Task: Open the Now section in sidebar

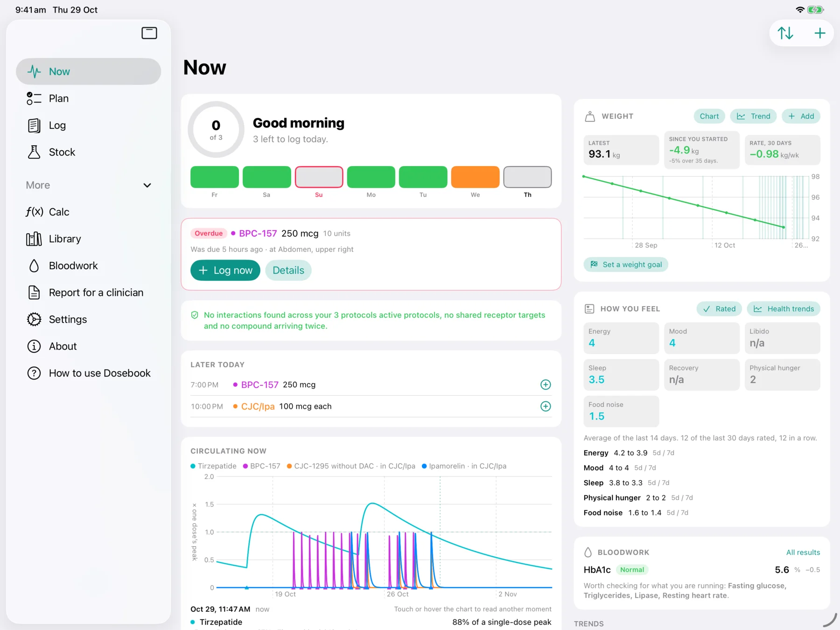Action: [88, 71]
